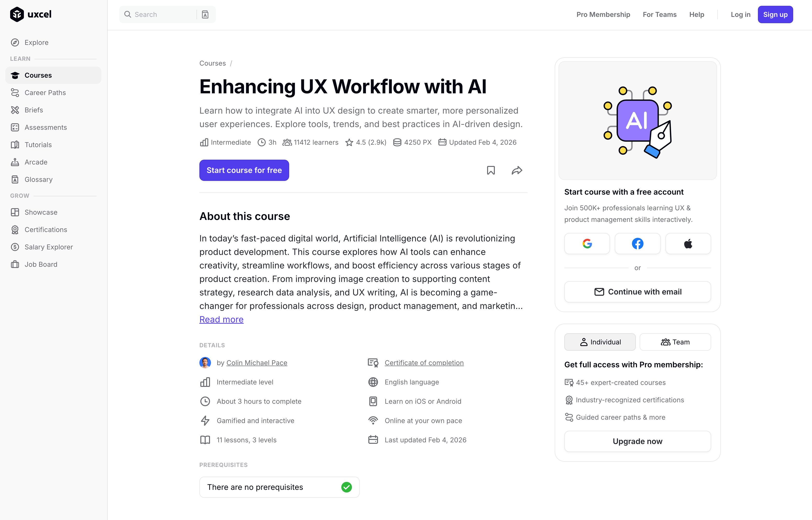
Task: Go to Salary Explorer in sidebar
Action: pos(49,247)
